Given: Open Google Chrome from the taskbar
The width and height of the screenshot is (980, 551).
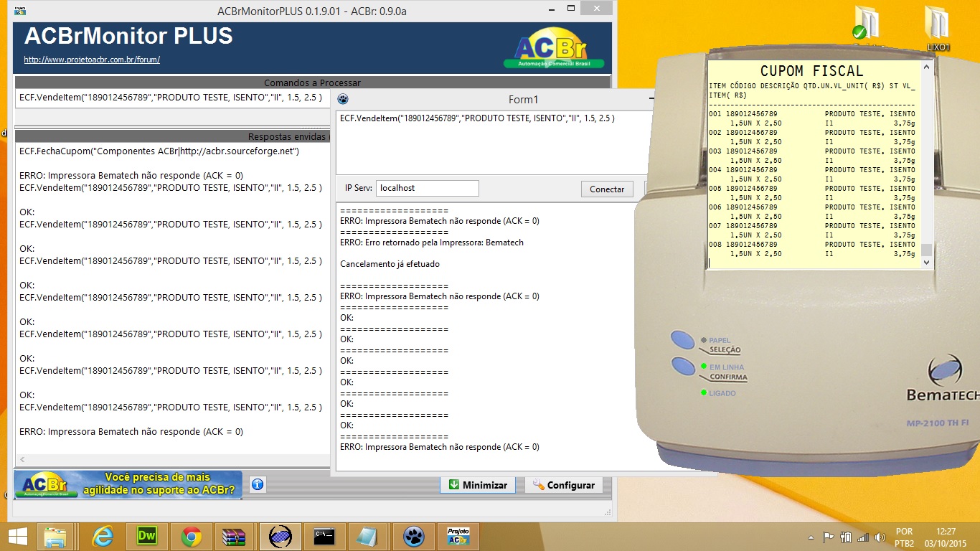Looking at the screenshot, I should (x=191, y=537).
